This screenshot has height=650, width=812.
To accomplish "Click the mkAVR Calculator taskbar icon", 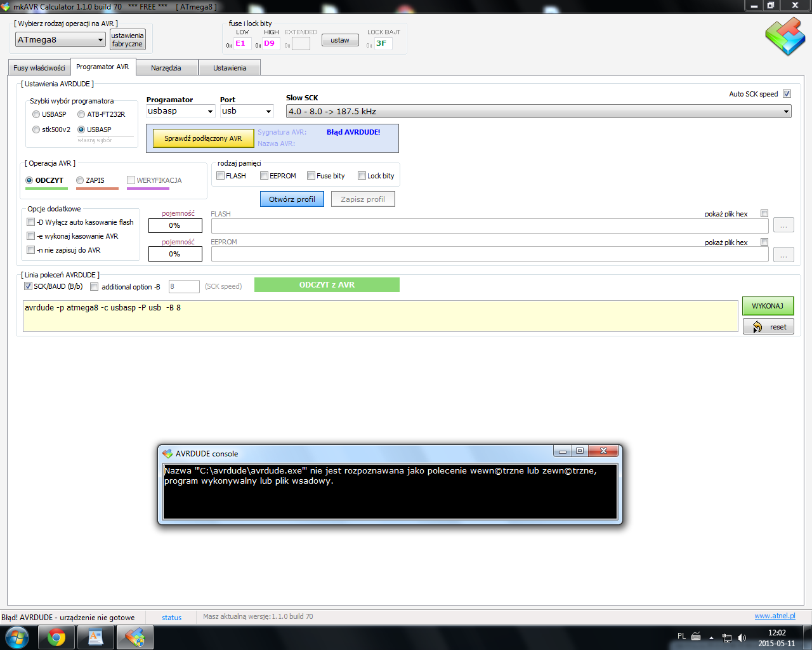I will pos(134,637).
